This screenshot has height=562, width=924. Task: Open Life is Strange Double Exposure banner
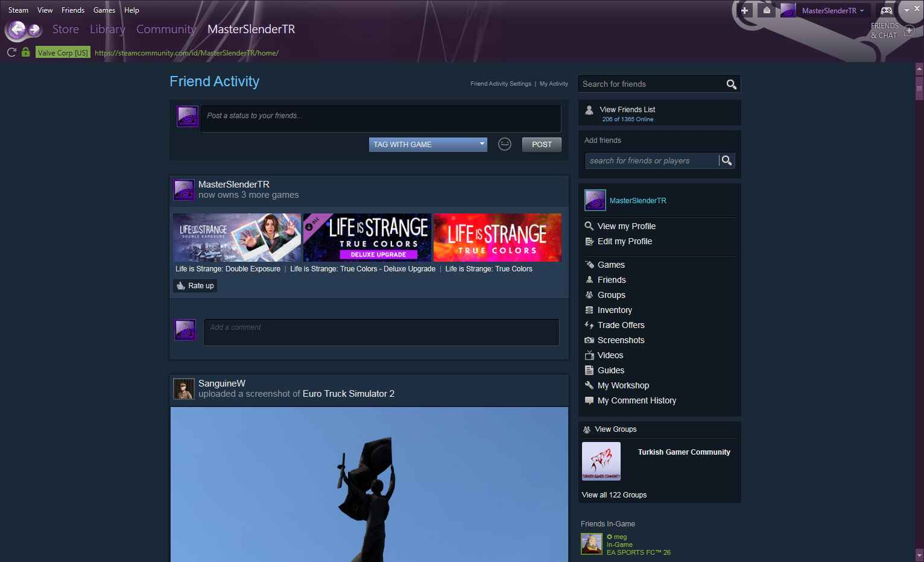click(x=237, y=238)
